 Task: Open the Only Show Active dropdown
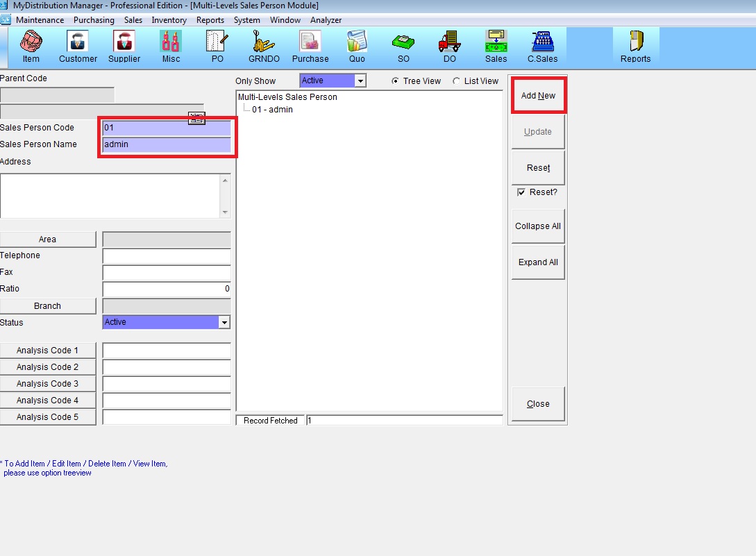point(360,81)
